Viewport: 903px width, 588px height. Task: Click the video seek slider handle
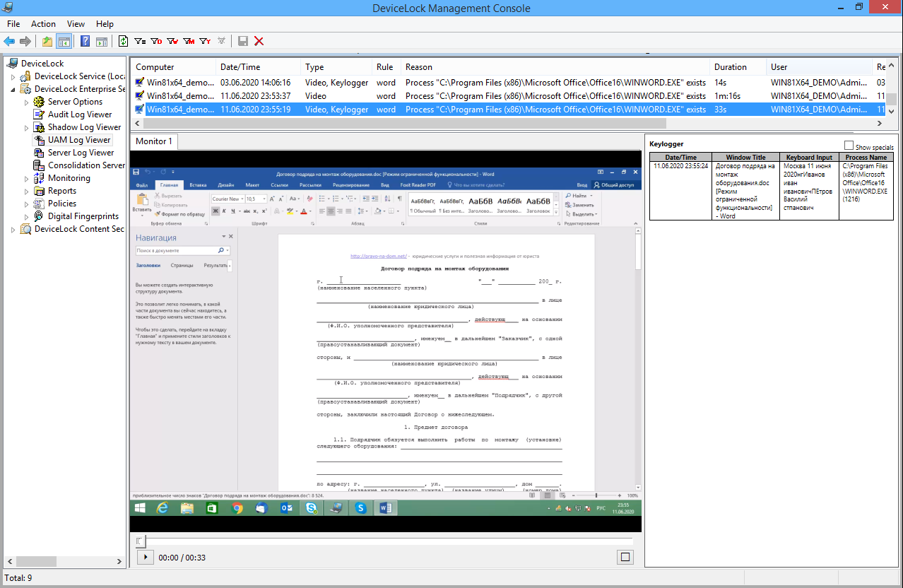pos(140,541)
